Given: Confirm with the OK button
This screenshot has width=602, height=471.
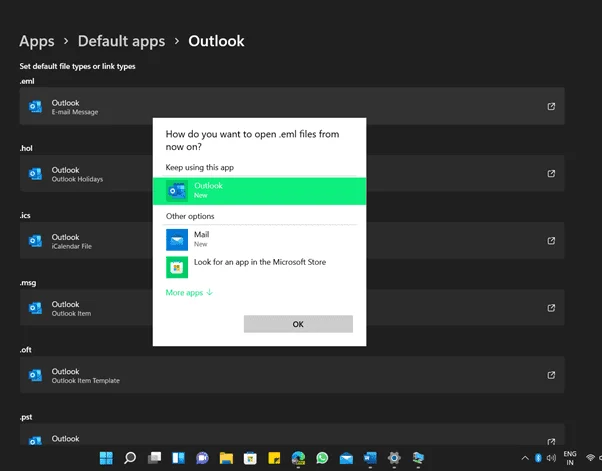Looking at the screenshot, I should click(298, 324).
